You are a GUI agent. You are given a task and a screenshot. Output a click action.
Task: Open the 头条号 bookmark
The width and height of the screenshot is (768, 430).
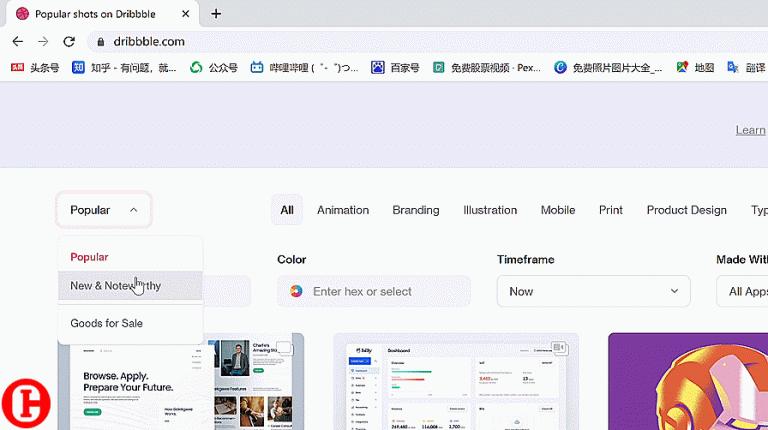[35, 68]
